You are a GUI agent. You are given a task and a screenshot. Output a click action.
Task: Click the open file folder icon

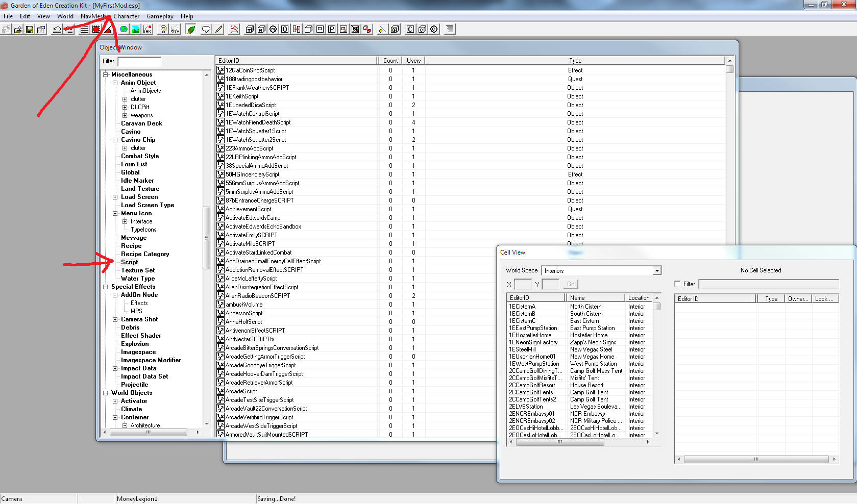click(x=18, y=30)
